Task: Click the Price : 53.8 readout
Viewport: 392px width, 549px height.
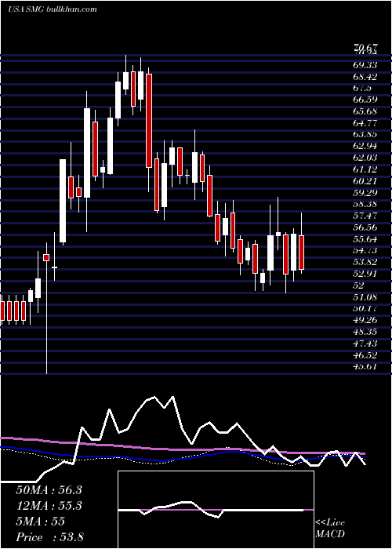Action: click(x=49, y=537)
